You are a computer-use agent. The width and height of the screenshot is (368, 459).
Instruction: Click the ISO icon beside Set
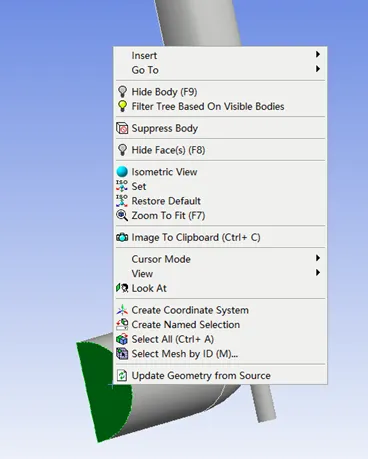122,186
